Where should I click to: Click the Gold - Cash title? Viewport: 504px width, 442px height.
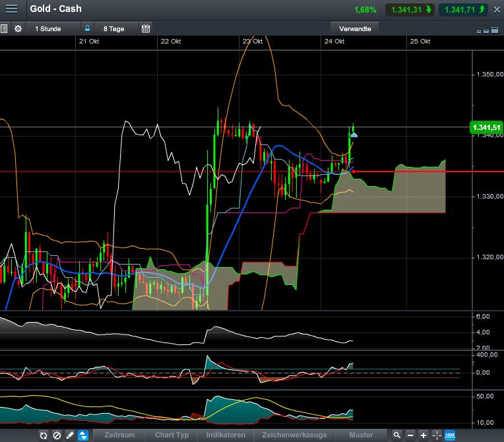pyautogui.click(x=55, y=9)
